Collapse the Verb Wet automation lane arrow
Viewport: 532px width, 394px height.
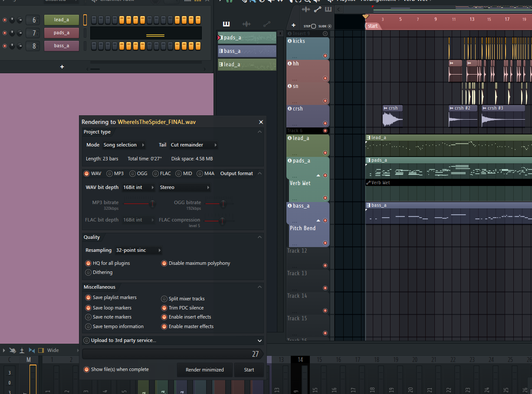[x=318, y=175]
